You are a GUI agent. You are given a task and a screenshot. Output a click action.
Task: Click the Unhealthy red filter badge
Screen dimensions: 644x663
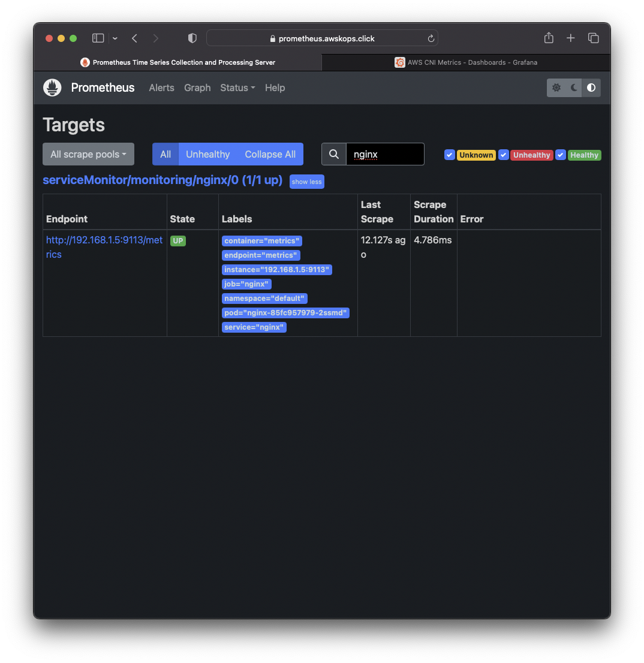tap(531, 155)
